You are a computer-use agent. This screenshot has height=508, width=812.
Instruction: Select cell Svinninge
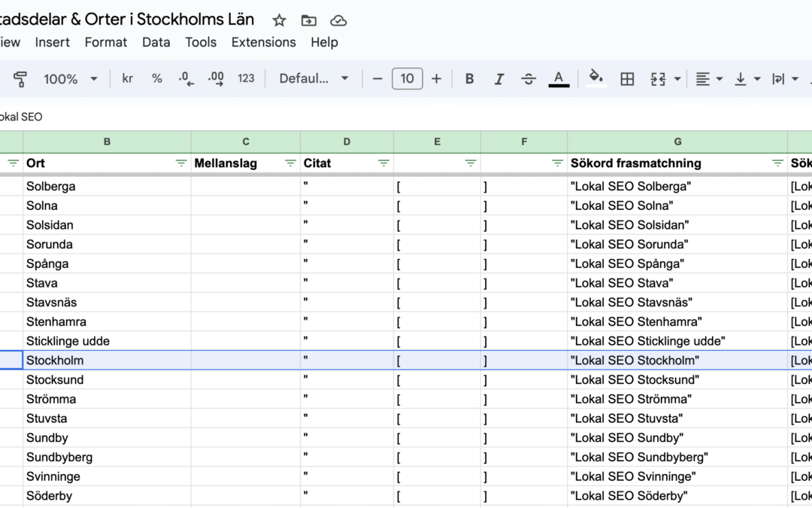[108, 476]
